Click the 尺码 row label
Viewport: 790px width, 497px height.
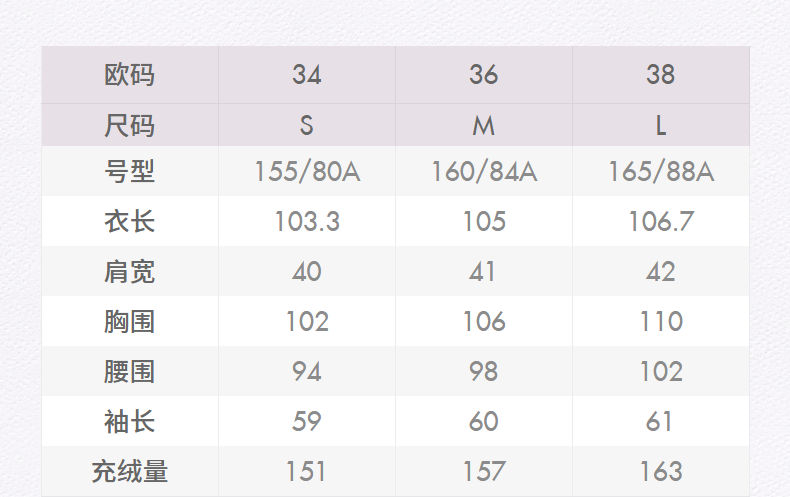point(130,126)
